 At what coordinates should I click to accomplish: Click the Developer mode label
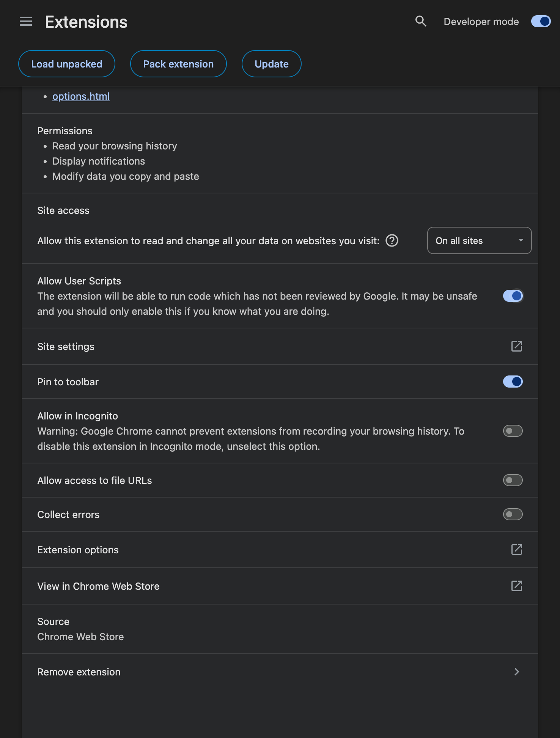pyautogui.click(x=481, y=22)
